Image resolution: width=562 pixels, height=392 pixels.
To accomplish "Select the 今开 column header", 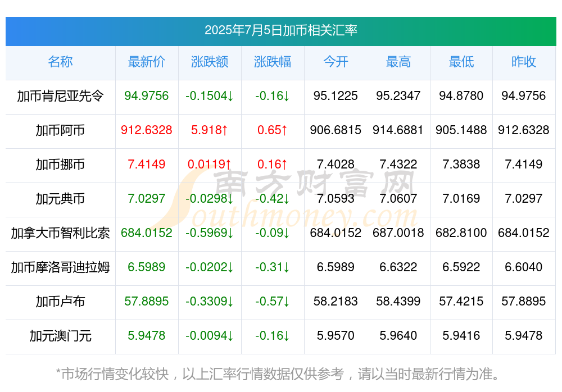I will pos(336,62).
